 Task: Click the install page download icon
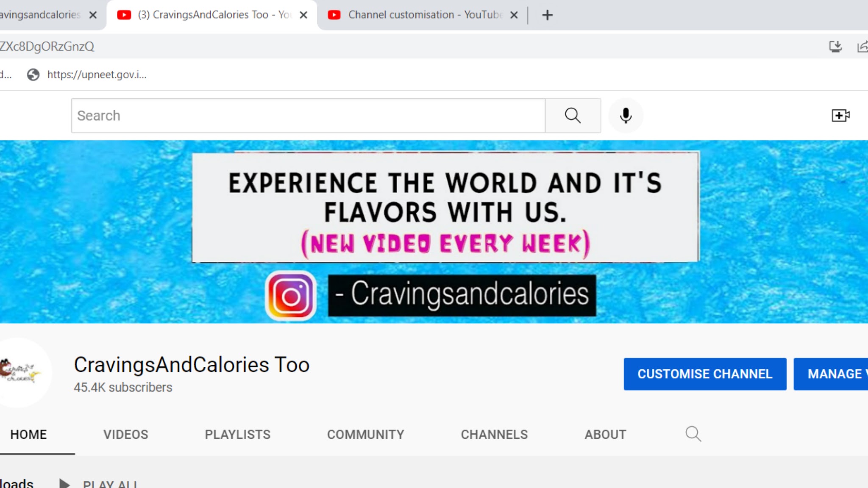coord(835,46)
